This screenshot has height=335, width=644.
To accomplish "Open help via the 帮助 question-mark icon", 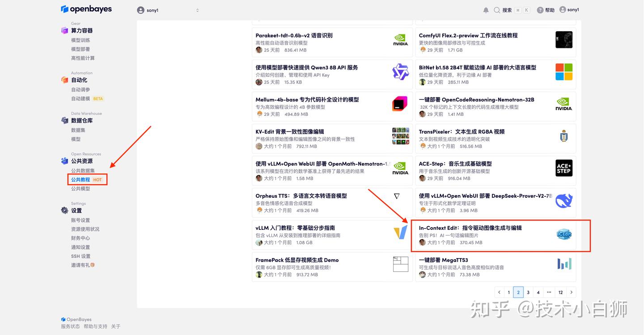I will [538, 9].
